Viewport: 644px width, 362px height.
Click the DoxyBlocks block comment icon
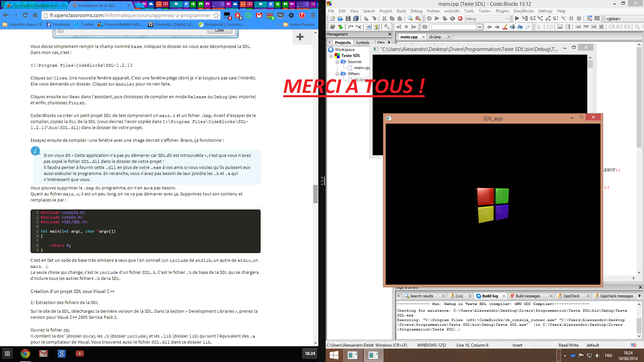point(351,27)
